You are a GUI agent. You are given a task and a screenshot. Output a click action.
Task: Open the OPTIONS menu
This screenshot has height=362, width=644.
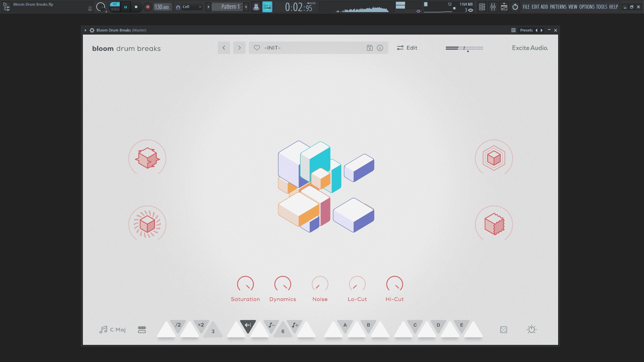click(x=587, y=7)
